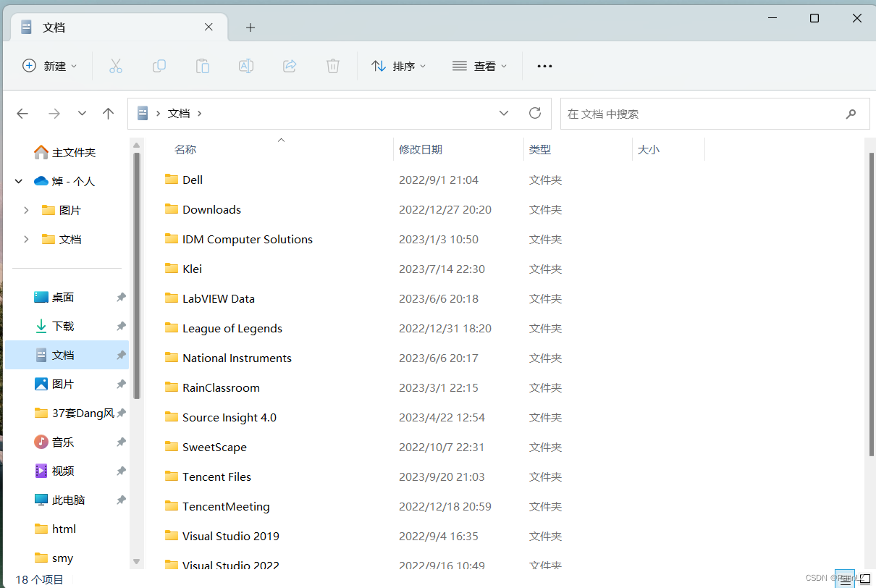
Task: Sort by 修改日期 column header
Action: click(x=458, y=149)
